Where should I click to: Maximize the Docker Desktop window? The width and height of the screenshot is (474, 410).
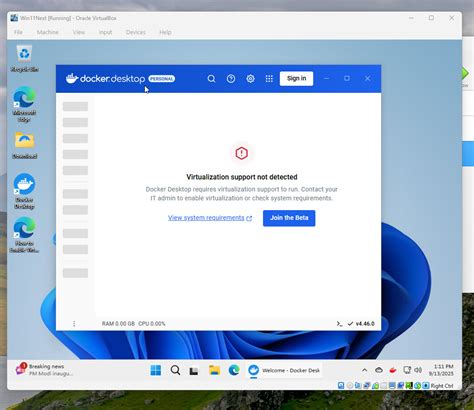(x=347, y=78)
